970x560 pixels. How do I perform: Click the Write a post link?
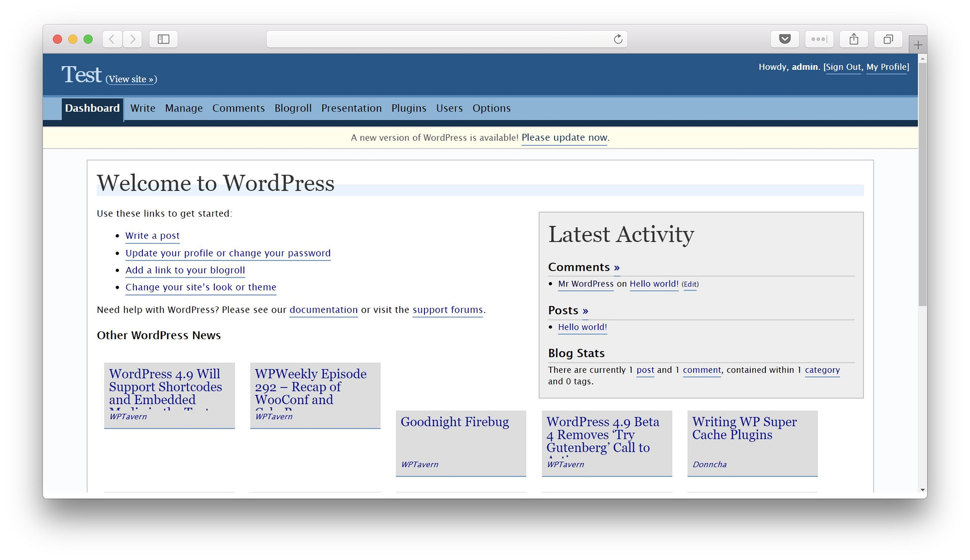pyautogui.click(x=153, y=236)
